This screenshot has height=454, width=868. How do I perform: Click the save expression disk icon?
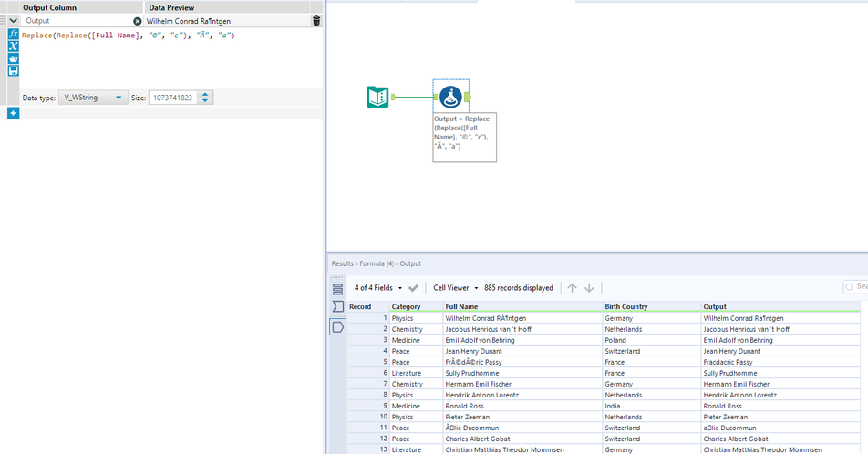[14, 71]
